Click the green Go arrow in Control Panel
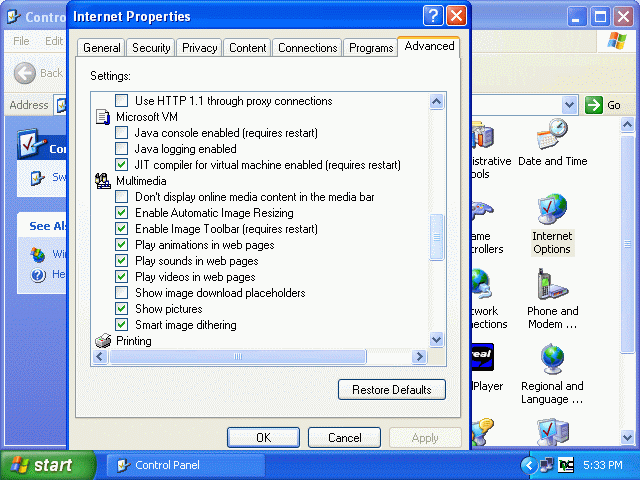Screen dimensions: 640x480 click(x=593, y=105)
